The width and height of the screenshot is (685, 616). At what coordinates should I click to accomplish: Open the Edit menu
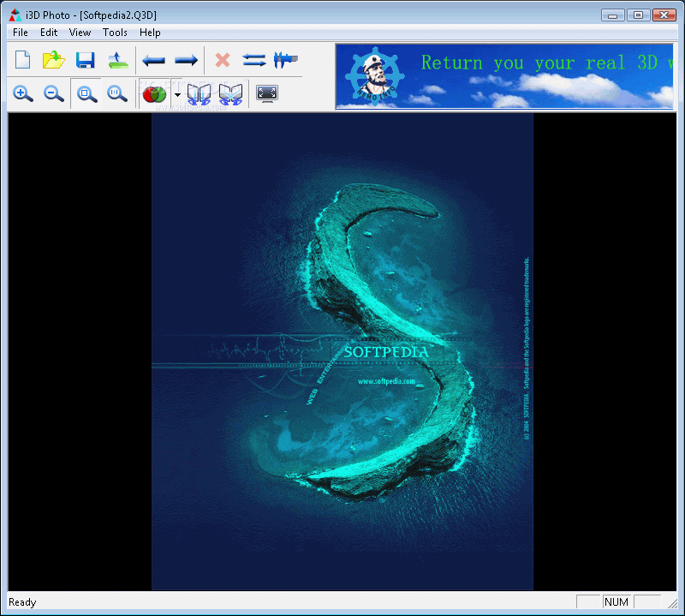pyautogui.click(x=49, y=33)
